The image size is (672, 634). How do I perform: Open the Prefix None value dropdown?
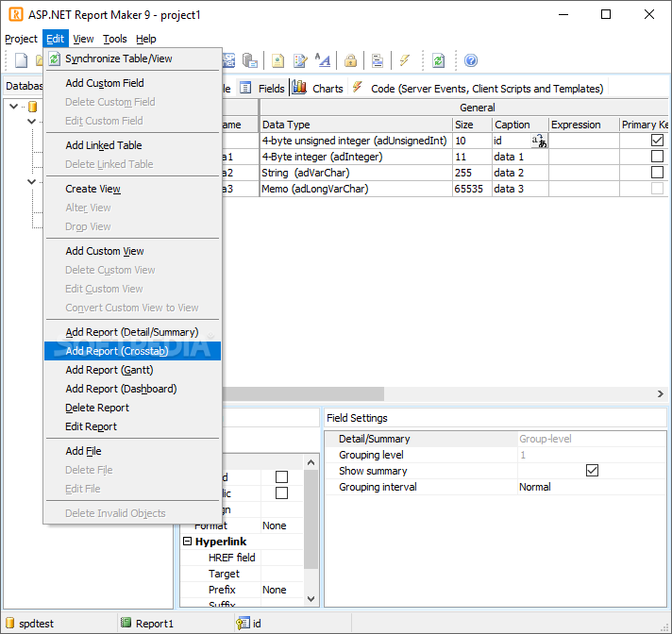282,590
